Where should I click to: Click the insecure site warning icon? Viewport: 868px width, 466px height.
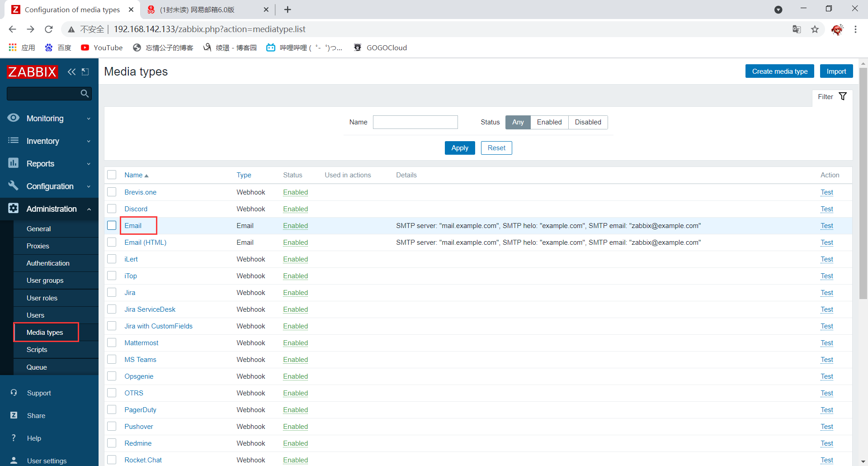click(x=71, y=29)
